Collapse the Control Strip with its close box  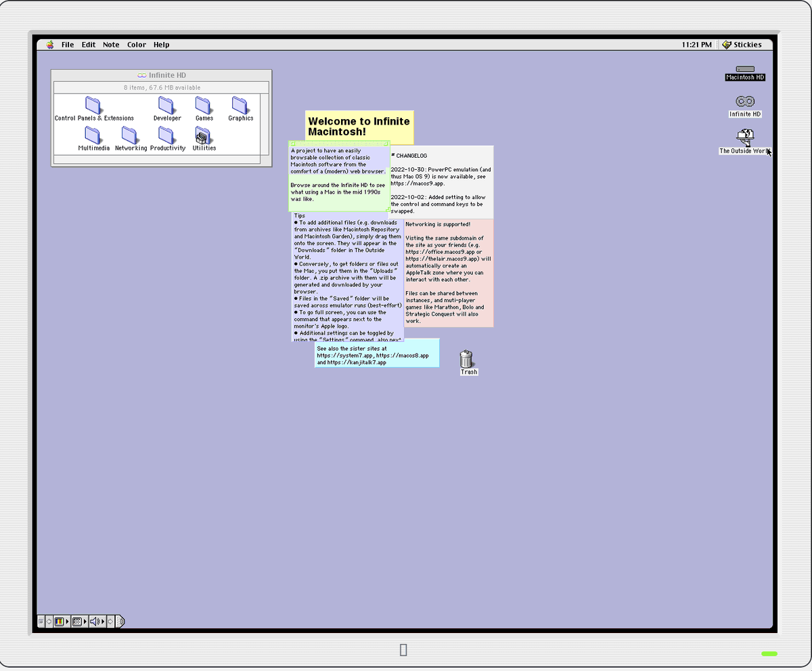(x=41, y=622)
